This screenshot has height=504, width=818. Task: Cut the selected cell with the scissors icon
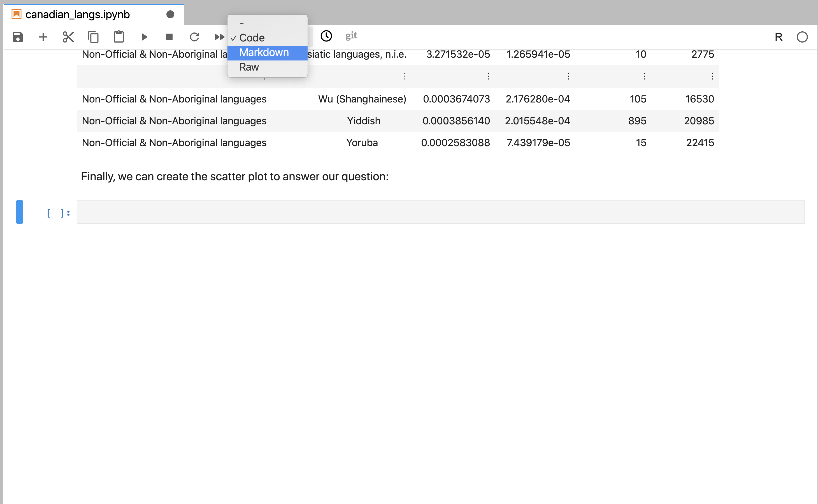click(68, 37)
